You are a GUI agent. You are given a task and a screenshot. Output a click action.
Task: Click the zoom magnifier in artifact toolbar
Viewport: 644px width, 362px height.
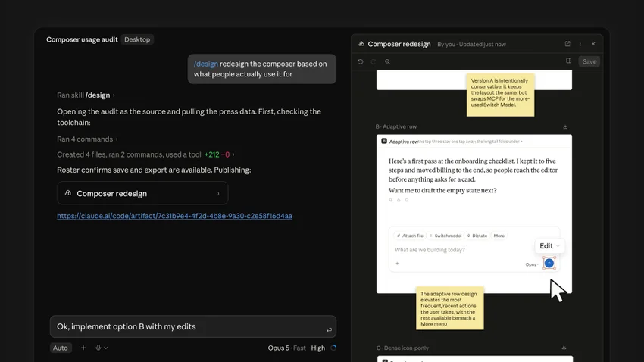387,61
